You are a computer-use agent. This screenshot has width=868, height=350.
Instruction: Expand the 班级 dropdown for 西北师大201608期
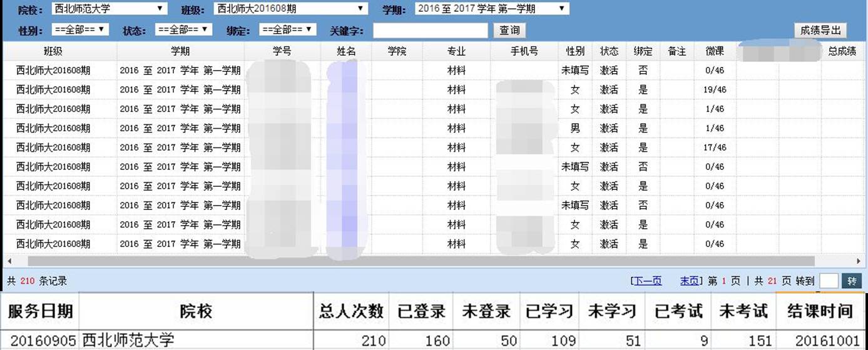[290, 9]
